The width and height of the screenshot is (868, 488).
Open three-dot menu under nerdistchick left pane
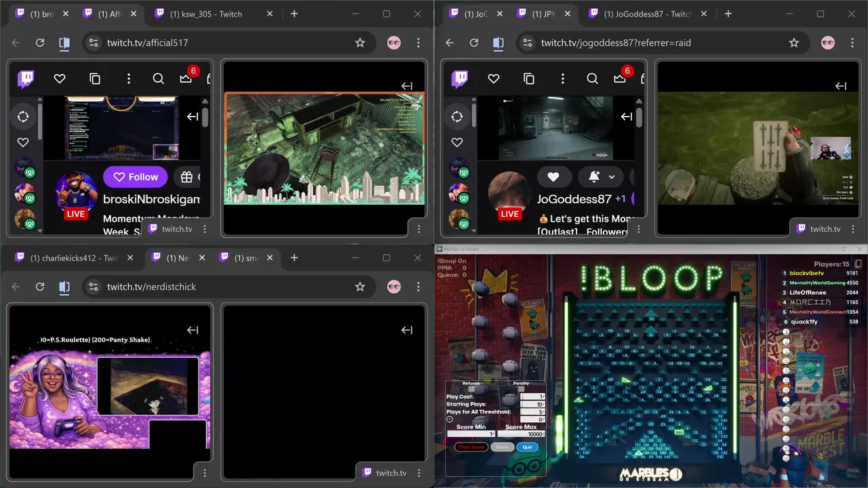click(205, 473)
